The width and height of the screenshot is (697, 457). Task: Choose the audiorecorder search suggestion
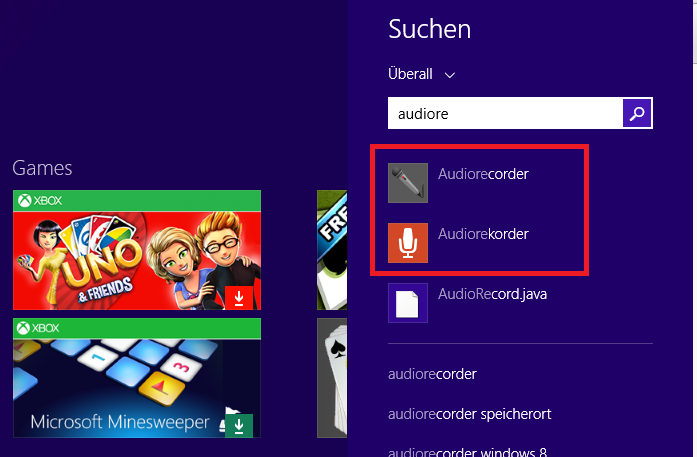(432, 374)
